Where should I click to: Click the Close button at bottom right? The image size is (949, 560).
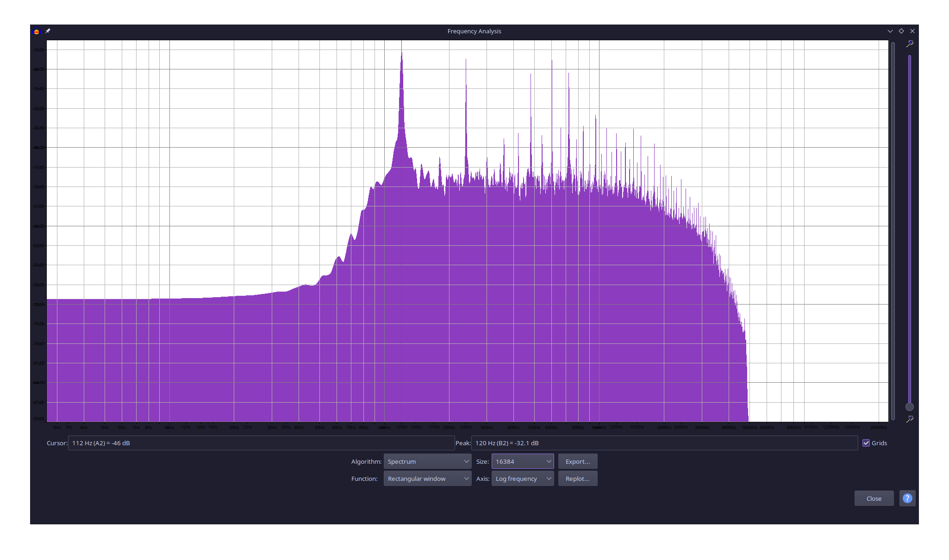[874, 498]
